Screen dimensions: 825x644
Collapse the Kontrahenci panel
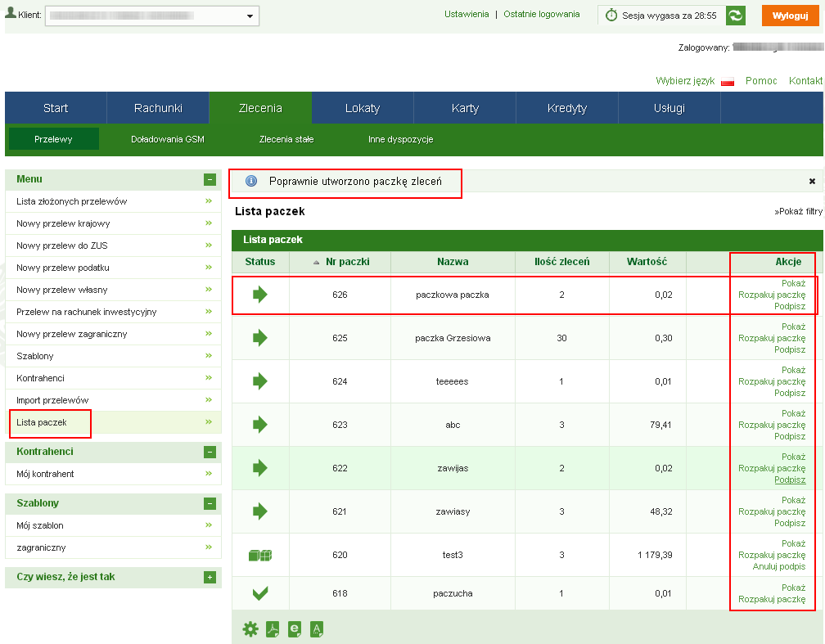coord(210,452)
